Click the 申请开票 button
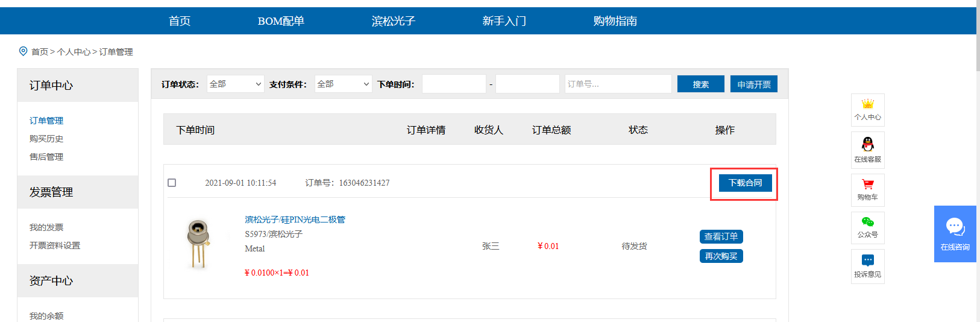The image size is (980, 322). click(x=753, y=84)
